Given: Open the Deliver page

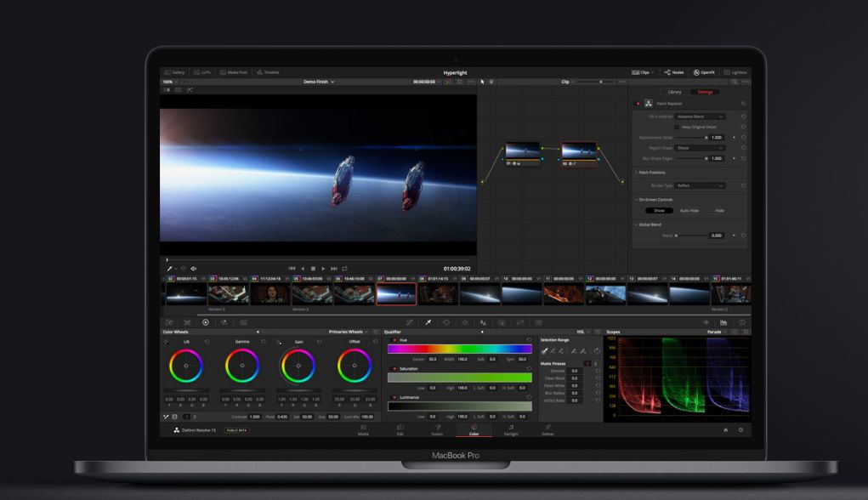Looking at the screenshot, I should point(548,430).
